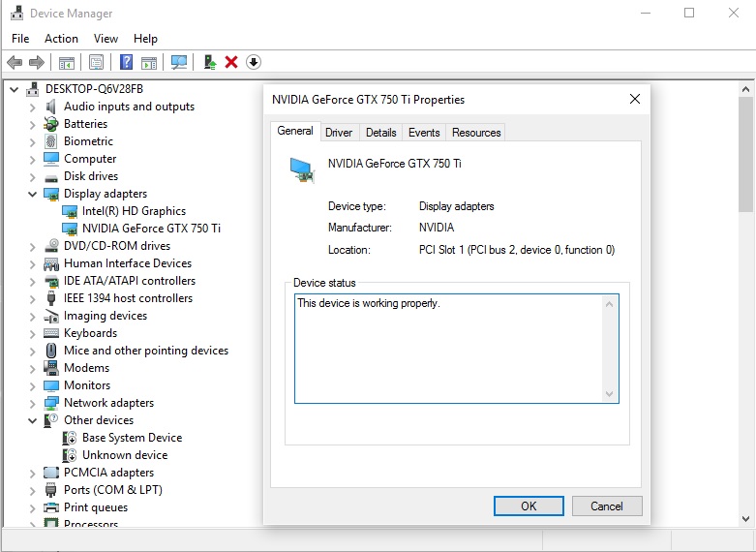The image size is (756, 552).
Task: Switch to the Driver tab
Action: 339,133
